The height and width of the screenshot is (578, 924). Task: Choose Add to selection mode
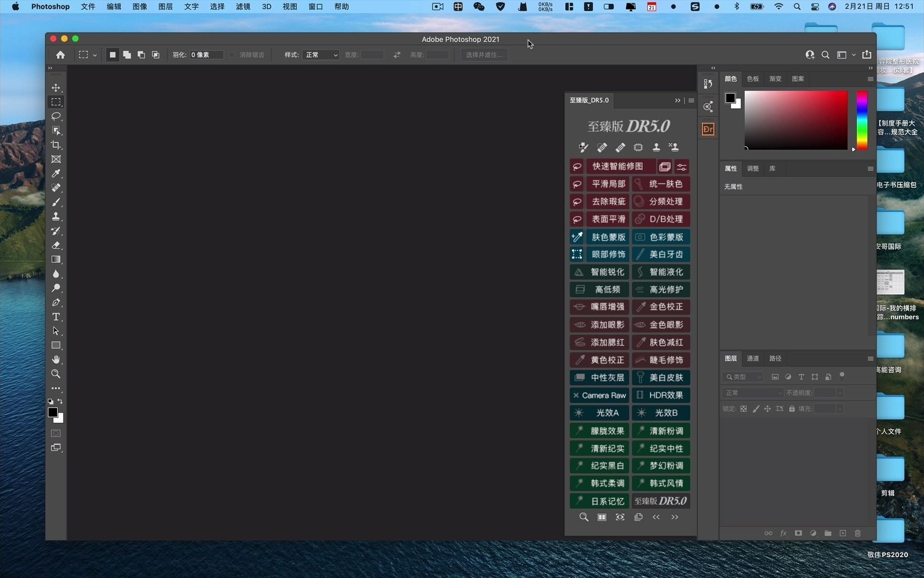127,55
